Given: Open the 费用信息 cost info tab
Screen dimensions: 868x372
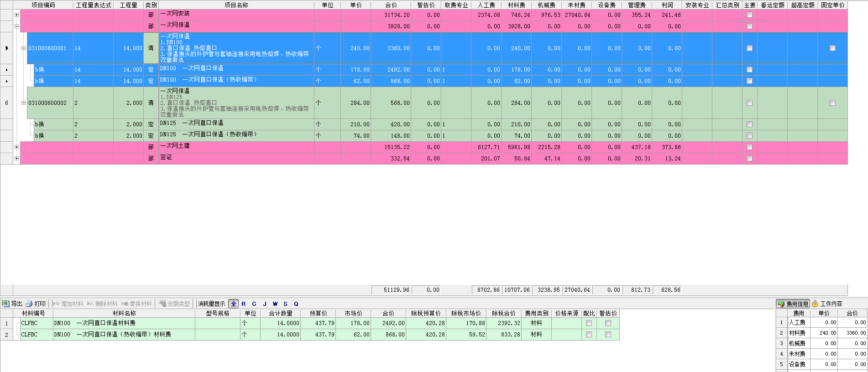Looking at the screenshot, I should point(793,304).
